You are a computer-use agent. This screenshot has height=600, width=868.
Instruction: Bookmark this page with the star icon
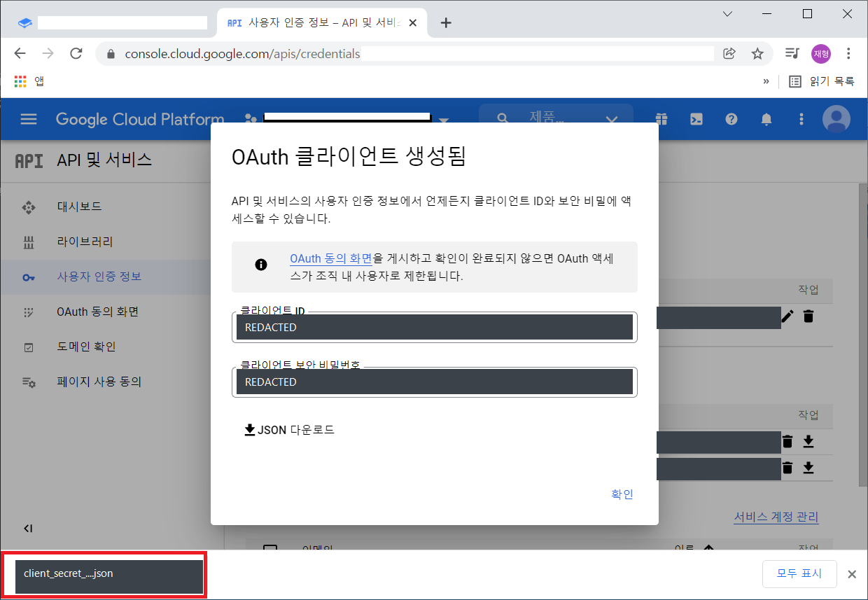pyautogui.click(x=757, y=53)
